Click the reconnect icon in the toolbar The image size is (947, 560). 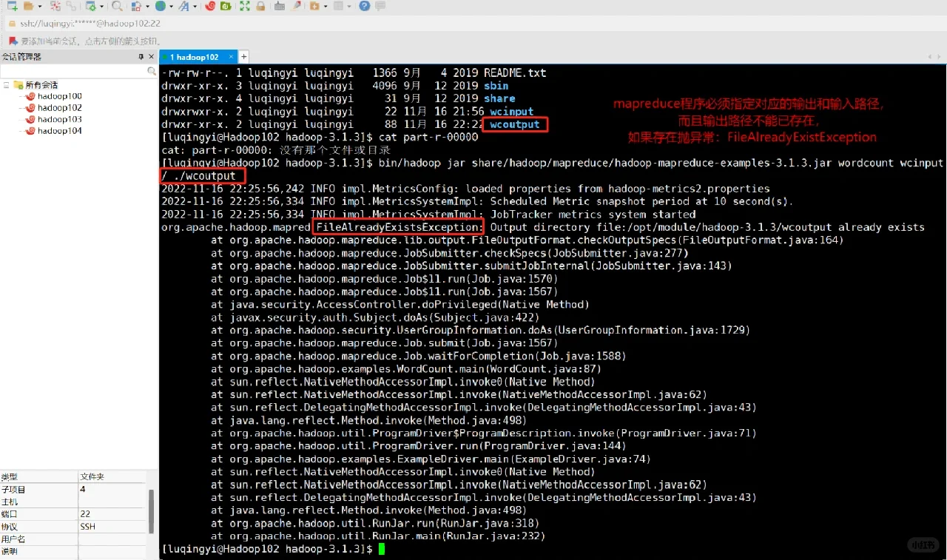click(55, 6)
